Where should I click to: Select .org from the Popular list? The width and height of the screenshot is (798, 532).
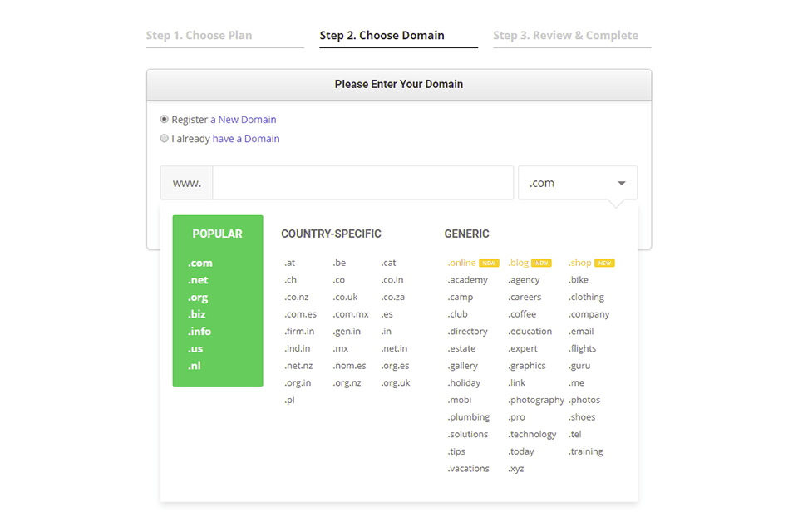pyautogui.click(x=198, y=297)
